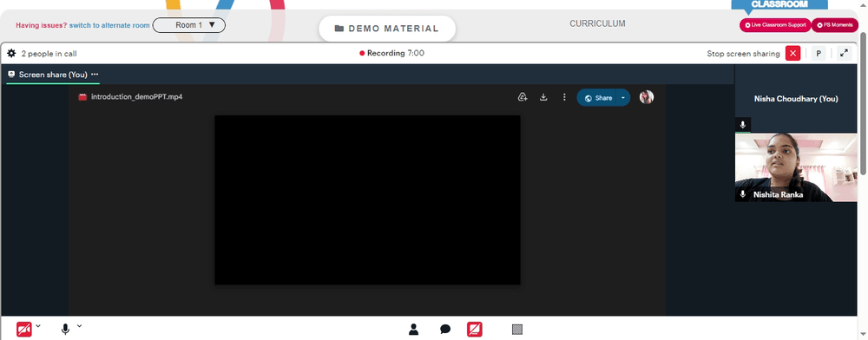Open camera options chevron
The image size is (868, 340).
[38, 326]
